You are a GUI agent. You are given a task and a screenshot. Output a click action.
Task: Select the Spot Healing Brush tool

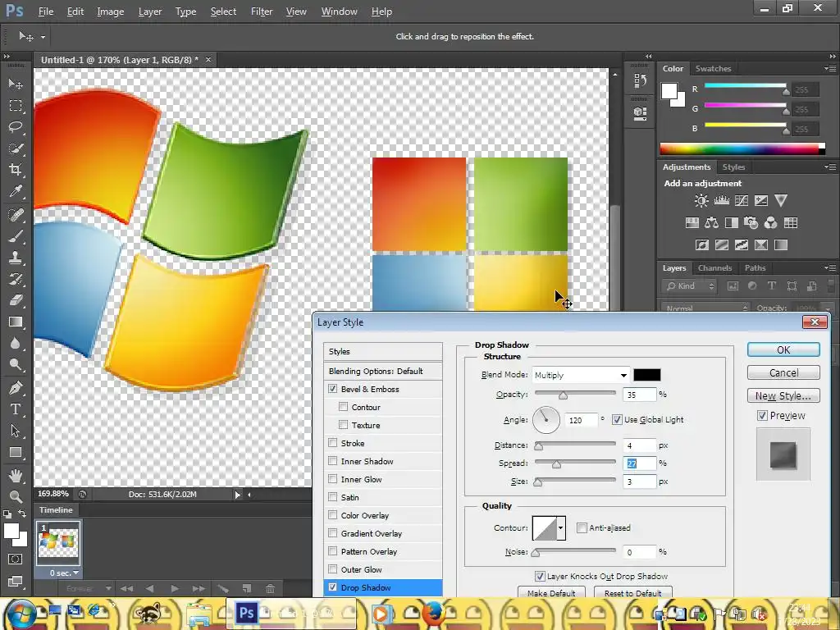point(16,215)
